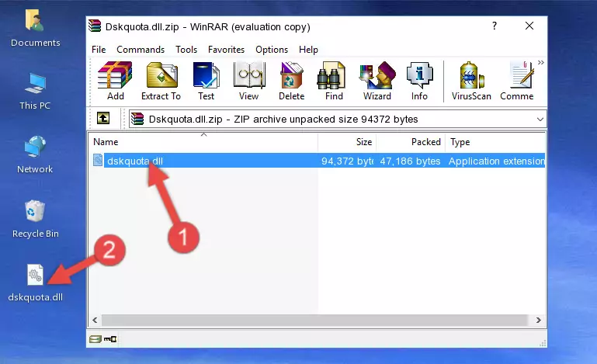Open the Favorites menu
Screen dimensions: 597x364
click(x=226, y=50)
